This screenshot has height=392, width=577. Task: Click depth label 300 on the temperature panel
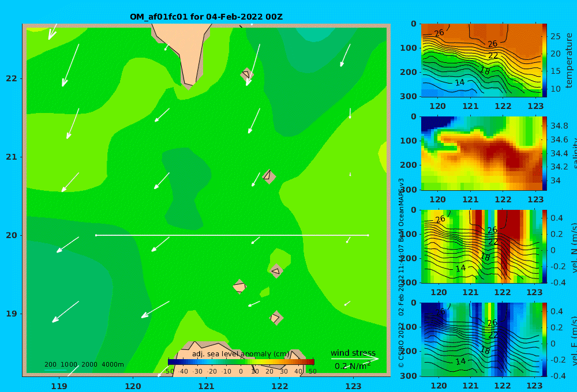[409, 96]
